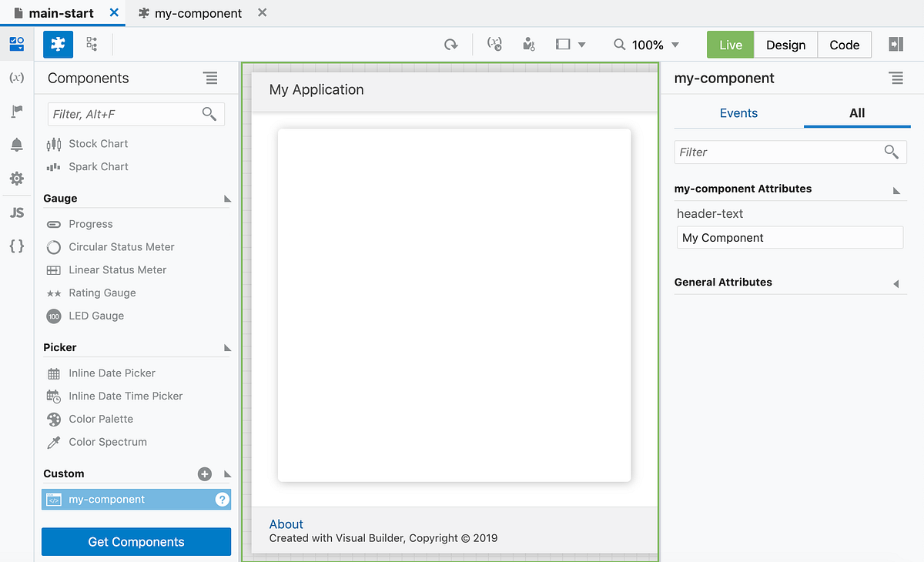Open the device size dropdown

tap(570, 44)
